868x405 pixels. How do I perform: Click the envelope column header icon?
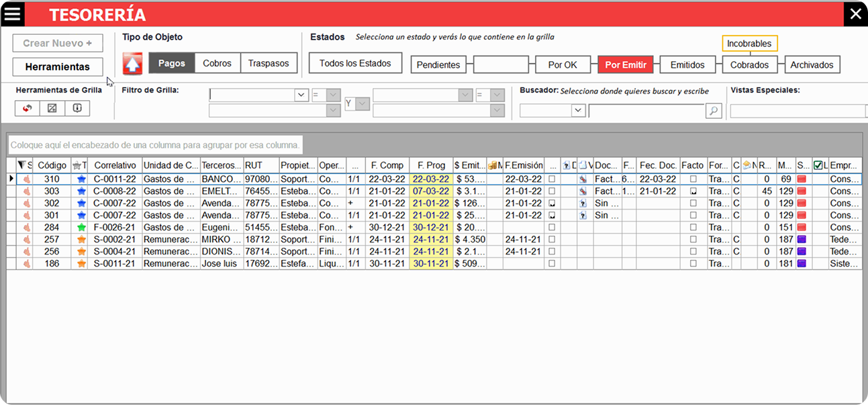point(746,165)
